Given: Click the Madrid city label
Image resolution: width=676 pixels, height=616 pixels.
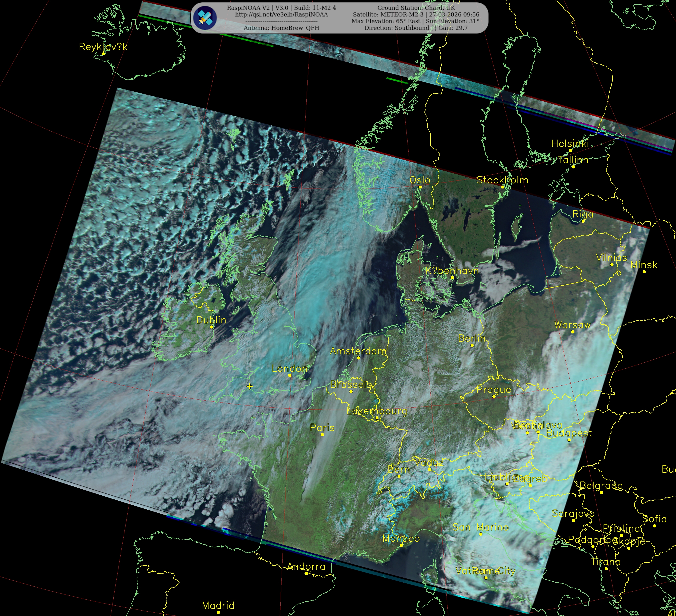Looking at the screenshot, I should [218, 605].
